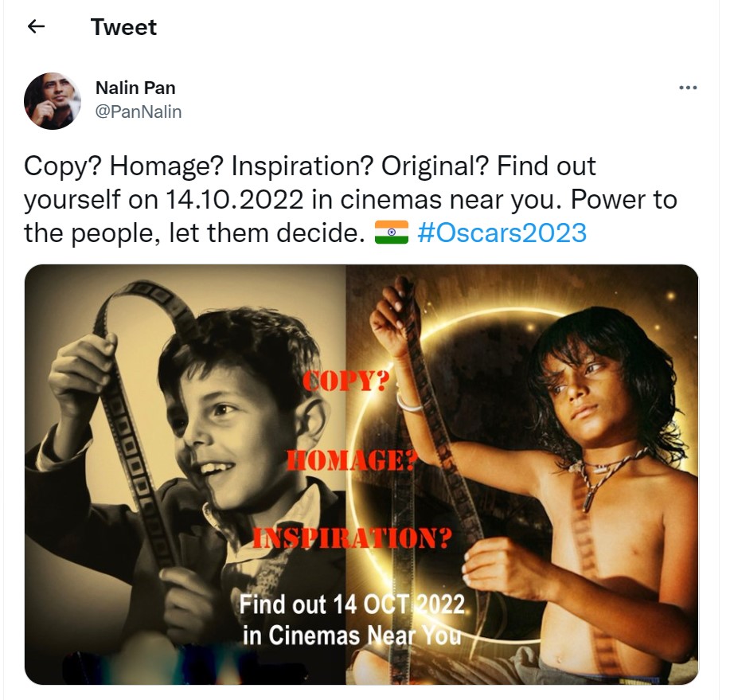Click 'Find out 14 OCT 2022' poster caption
This screenshot has width=734, height=700.
[x=352, y=604]
